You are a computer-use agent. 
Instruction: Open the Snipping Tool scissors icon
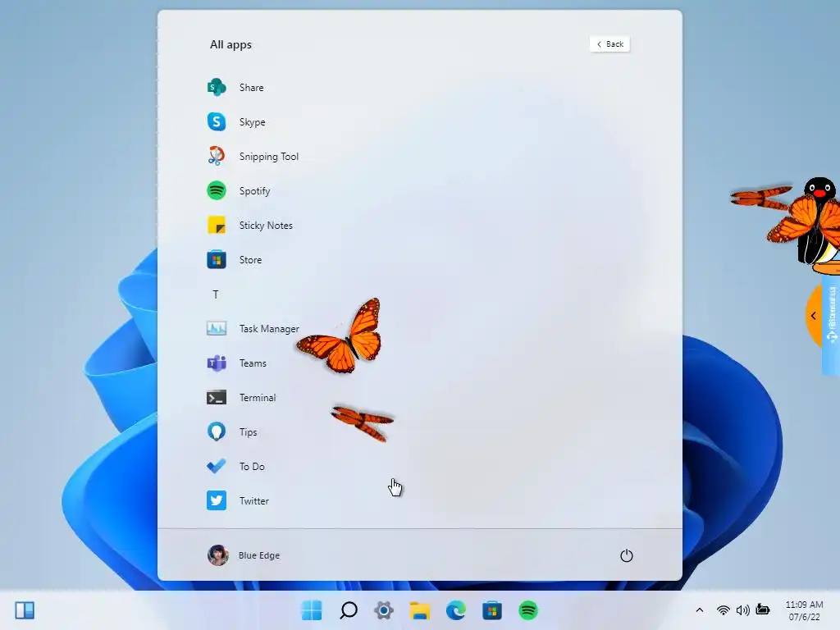click(x=217, y=156)
